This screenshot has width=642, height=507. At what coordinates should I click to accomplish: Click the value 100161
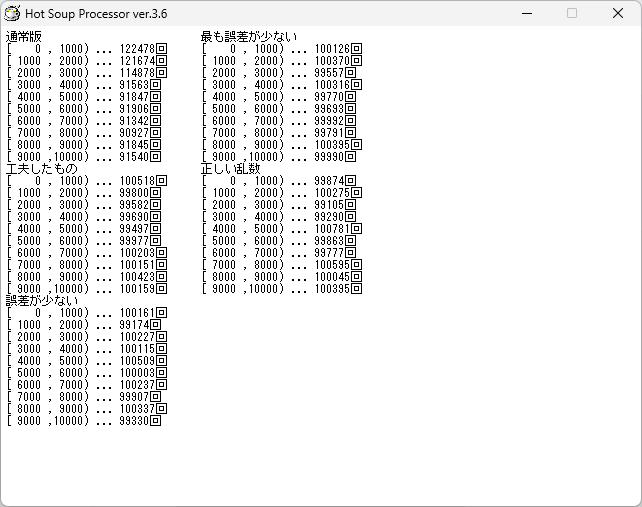[x=137, y=313]
